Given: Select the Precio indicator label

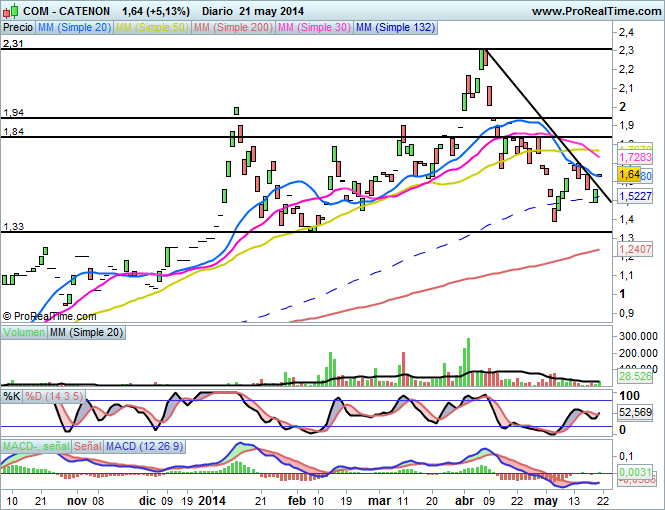Looking at the screenshot, I should (17, 28).
